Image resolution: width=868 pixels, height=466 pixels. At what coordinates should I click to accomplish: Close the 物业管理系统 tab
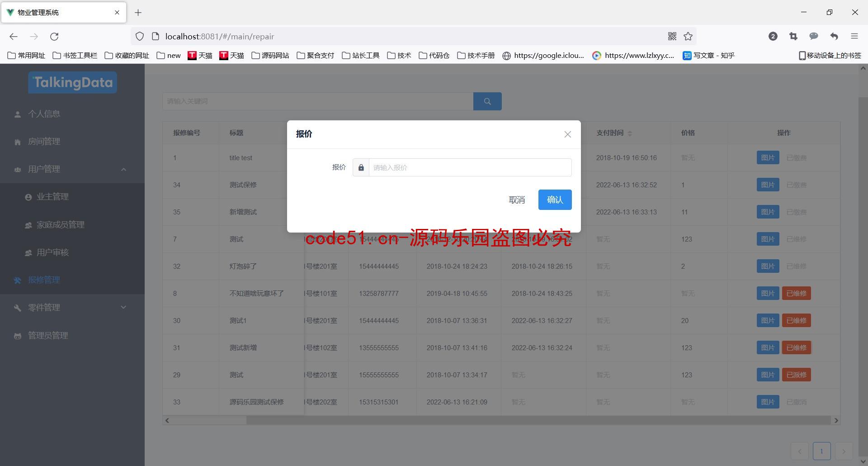[x=117, y=13]
